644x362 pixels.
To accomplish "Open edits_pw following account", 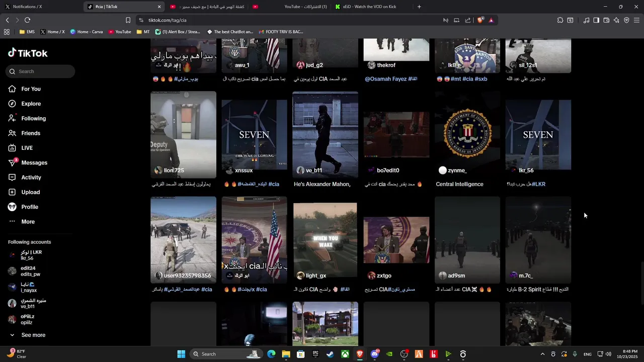I will coord(24,271).
